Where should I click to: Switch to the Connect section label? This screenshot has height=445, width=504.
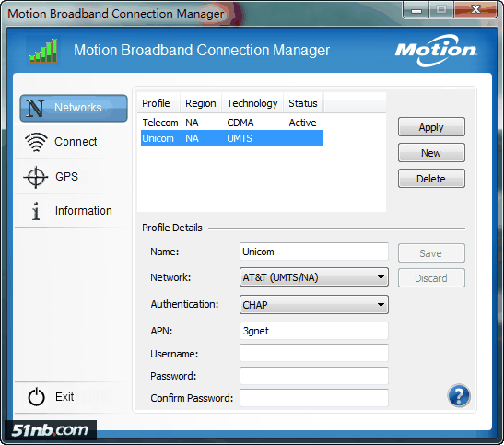(76, 142)
